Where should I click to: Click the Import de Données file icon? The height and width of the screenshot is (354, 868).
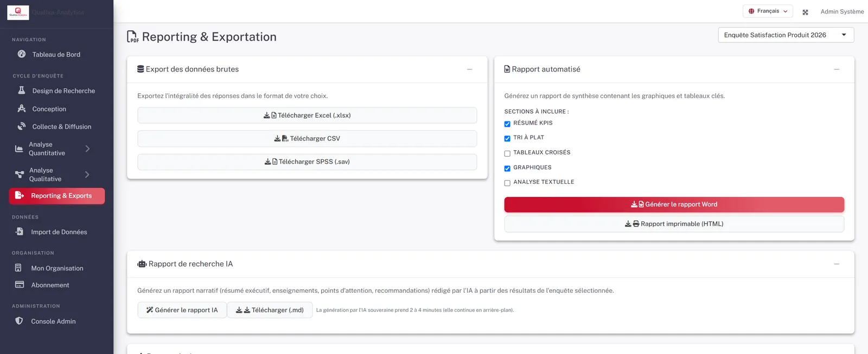[20, 231]
